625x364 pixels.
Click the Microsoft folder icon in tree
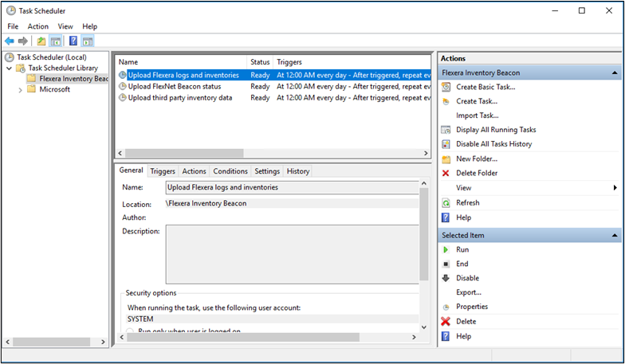[32, 89]
